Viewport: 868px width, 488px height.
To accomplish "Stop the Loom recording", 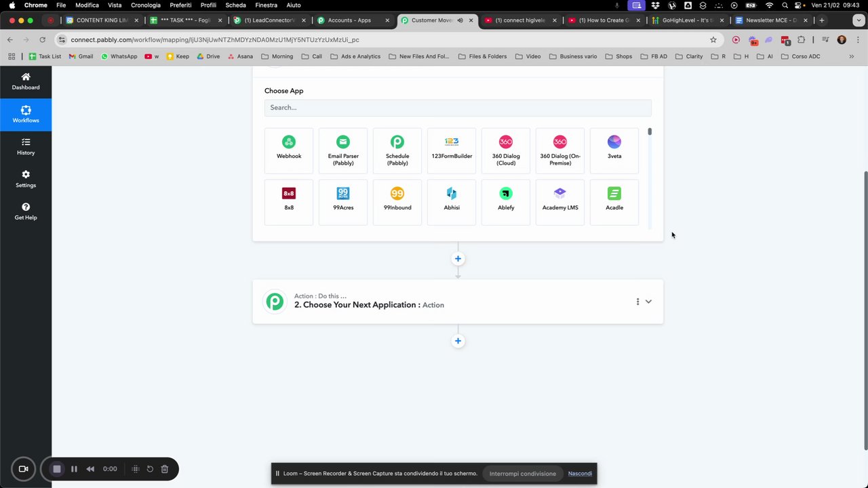I will click(x=57, y=469).
